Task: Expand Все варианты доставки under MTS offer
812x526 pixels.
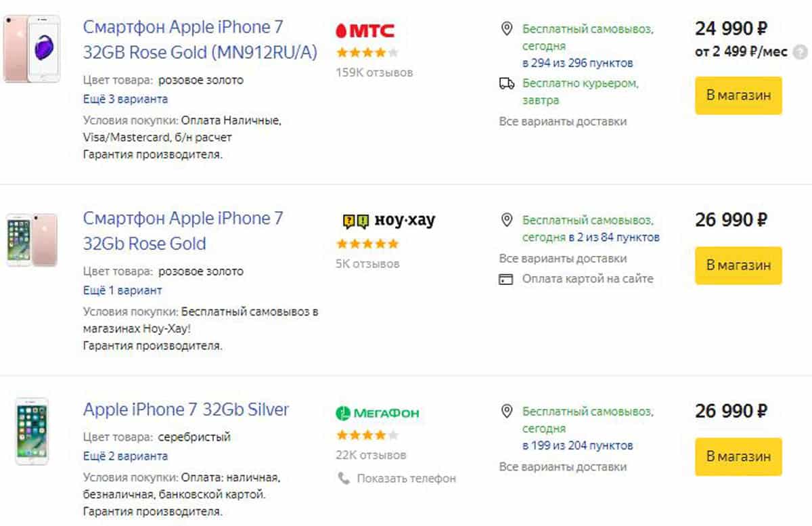Action: click(x=562, y=121)
